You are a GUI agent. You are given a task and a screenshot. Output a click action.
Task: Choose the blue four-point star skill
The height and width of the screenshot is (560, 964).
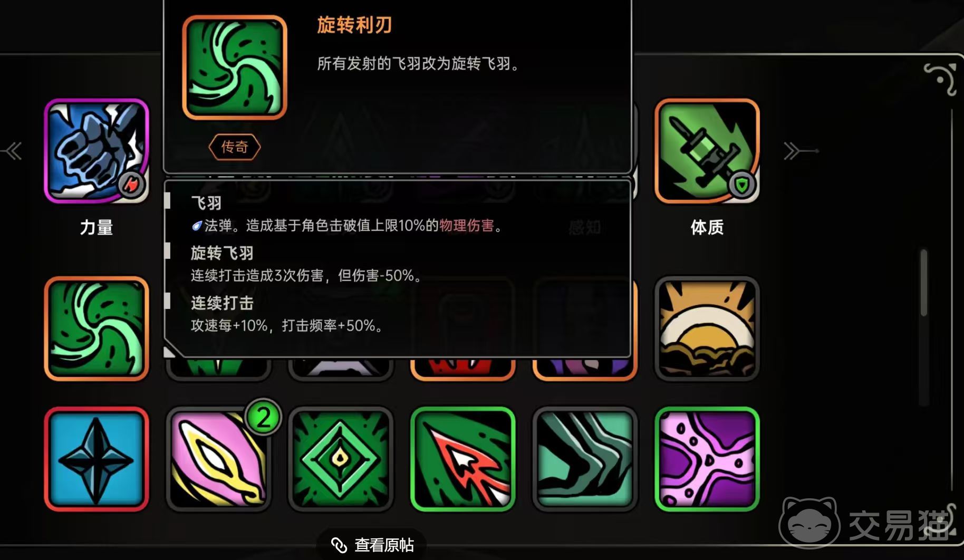[97, 459]
